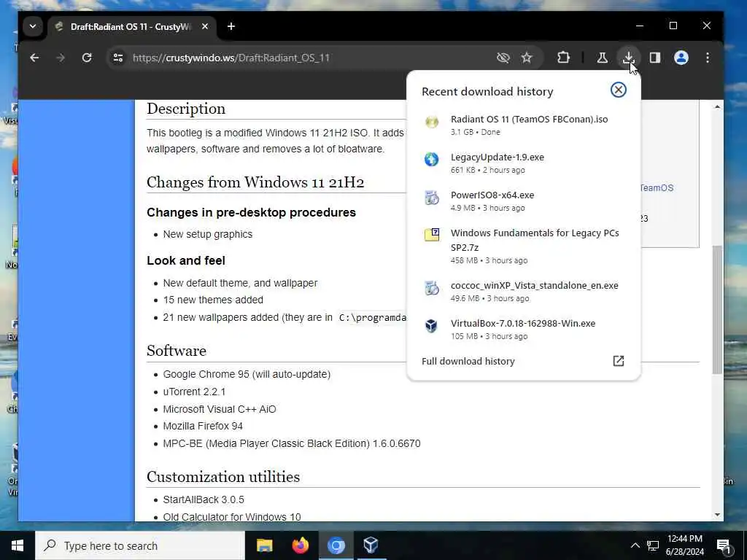747x560 pixels.
Task: Click the Changes from Windows 11 21H2 heading
Action: pos(255,182)
